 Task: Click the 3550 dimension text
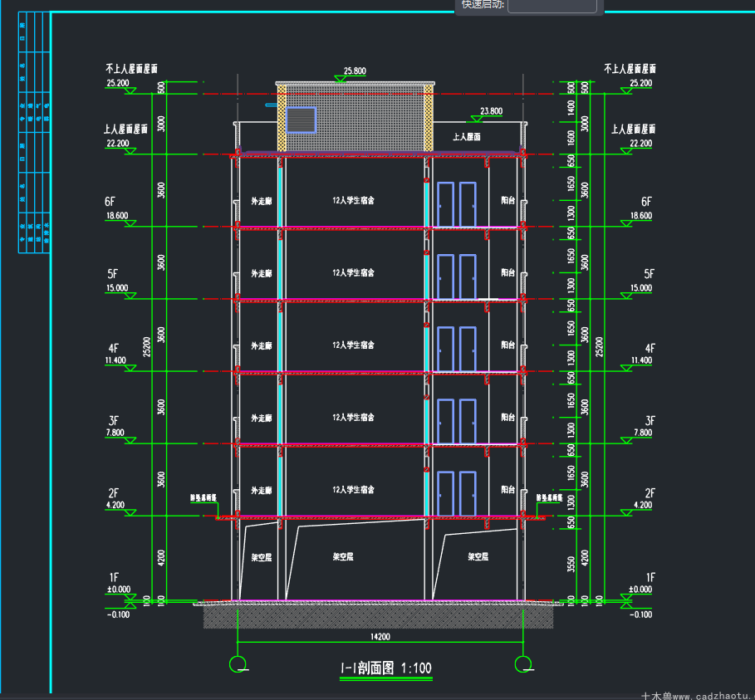click(x=571, y=565)
